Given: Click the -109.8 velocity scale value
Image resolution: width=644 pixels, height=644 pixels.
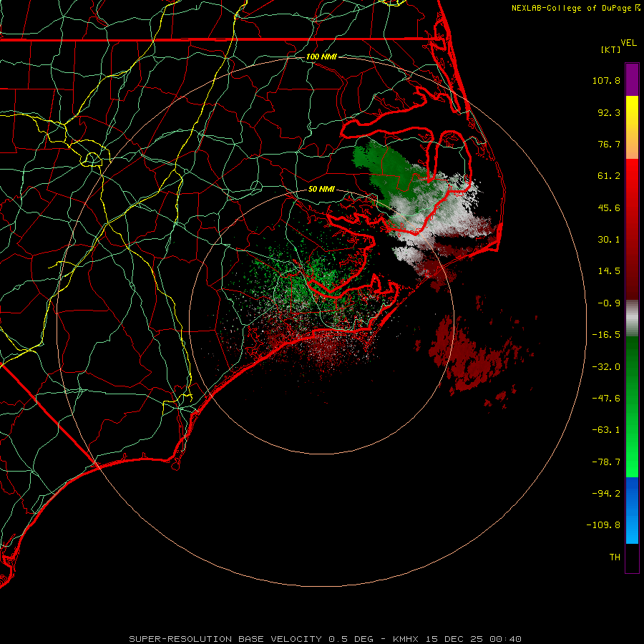Looking at the screenshot, I should pos(603,525).
